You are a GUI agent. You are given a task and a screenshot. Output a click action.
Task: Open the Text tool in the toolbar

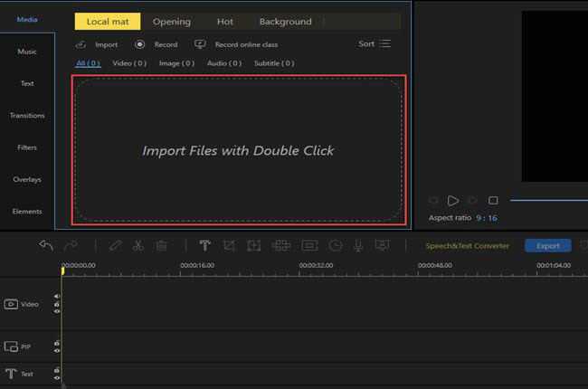[205, 245]
